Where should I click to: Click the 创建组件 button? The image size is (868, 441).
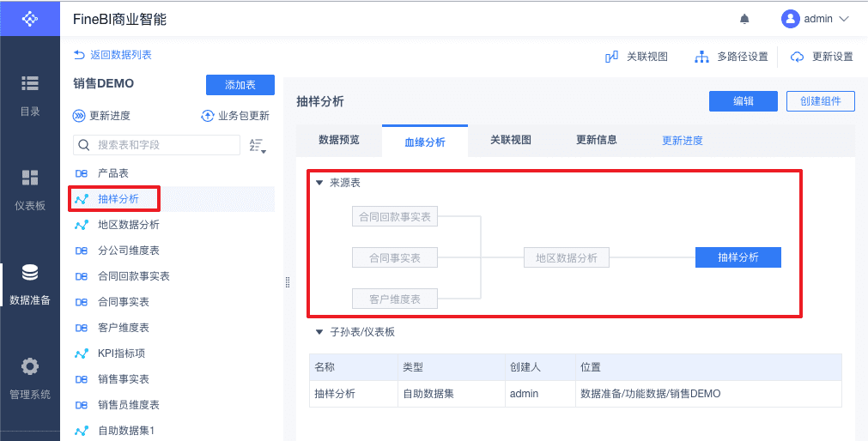point(820,101)
